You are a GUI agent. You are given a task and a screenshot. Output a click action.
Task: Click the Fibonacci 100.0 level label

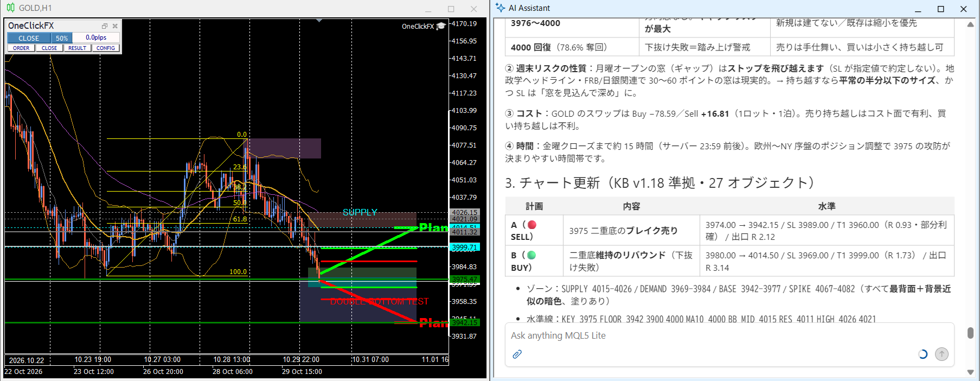tap(238, 272)
